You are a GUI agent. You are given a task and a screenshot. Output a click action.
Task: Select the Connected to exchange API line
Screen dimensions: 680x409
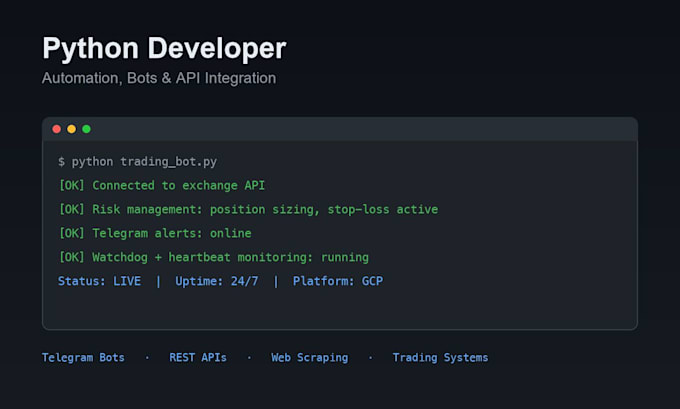coord(162,186)
